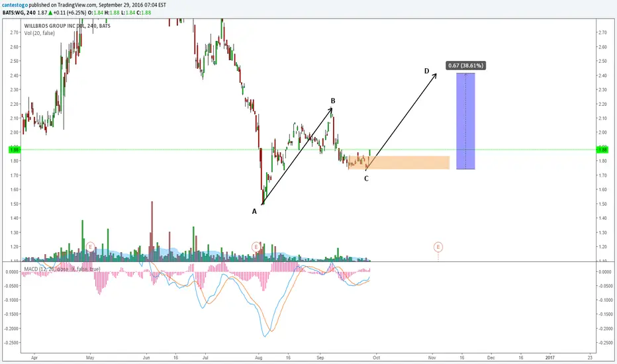Click the earnings E marker near May
This screenshot has height=364, width=617.
point(91,247)
